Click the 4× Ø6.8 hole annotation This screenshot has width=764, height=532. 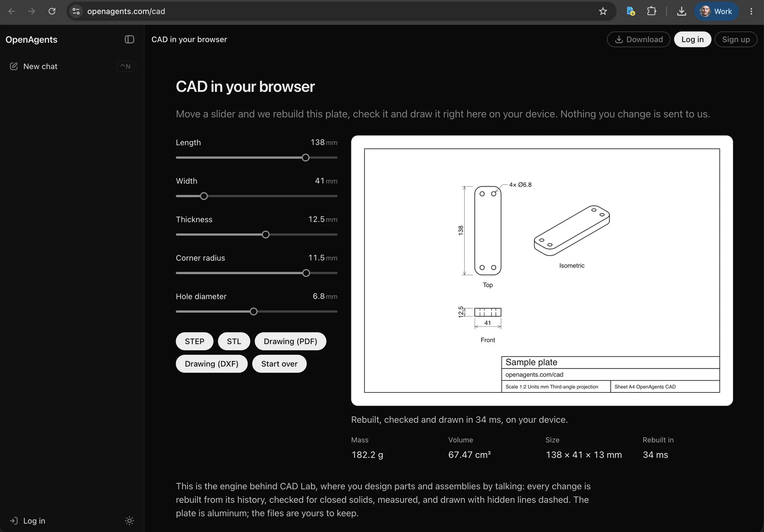(520, 185)
